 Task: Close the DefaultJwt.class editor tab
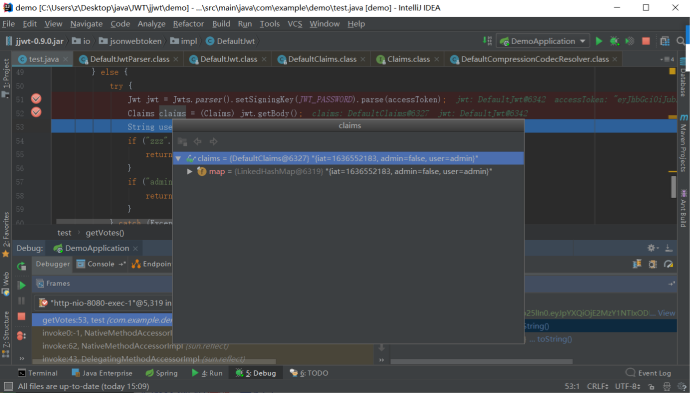[x=264, y=59]
